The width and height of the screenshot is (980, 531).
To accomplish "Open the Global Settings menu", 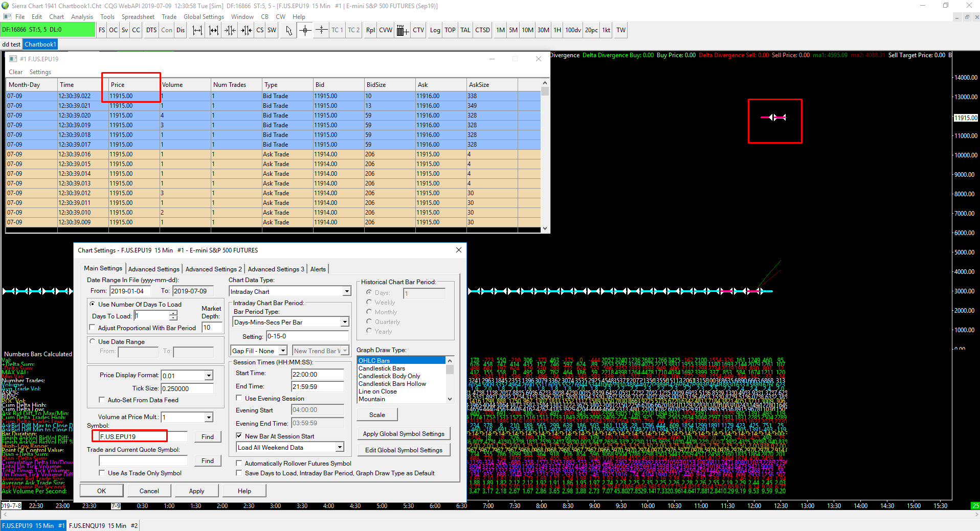I will [204, 17].
